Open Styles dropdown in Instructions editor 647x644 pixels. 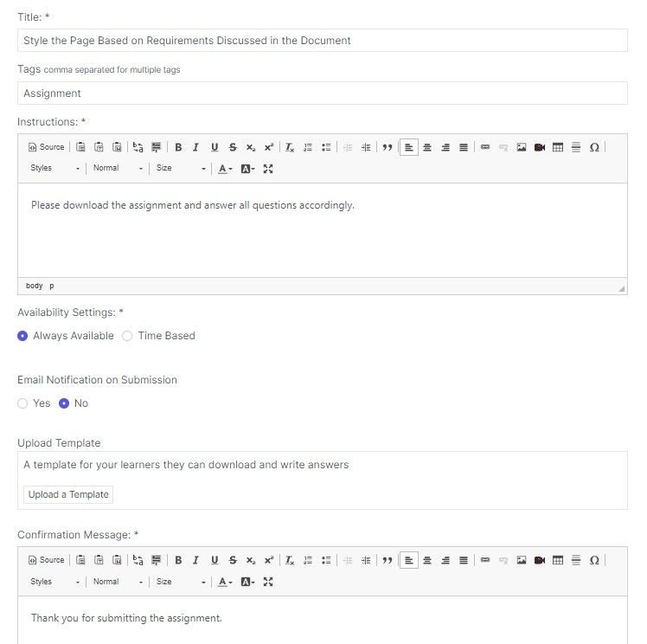(x=54, y=169)
